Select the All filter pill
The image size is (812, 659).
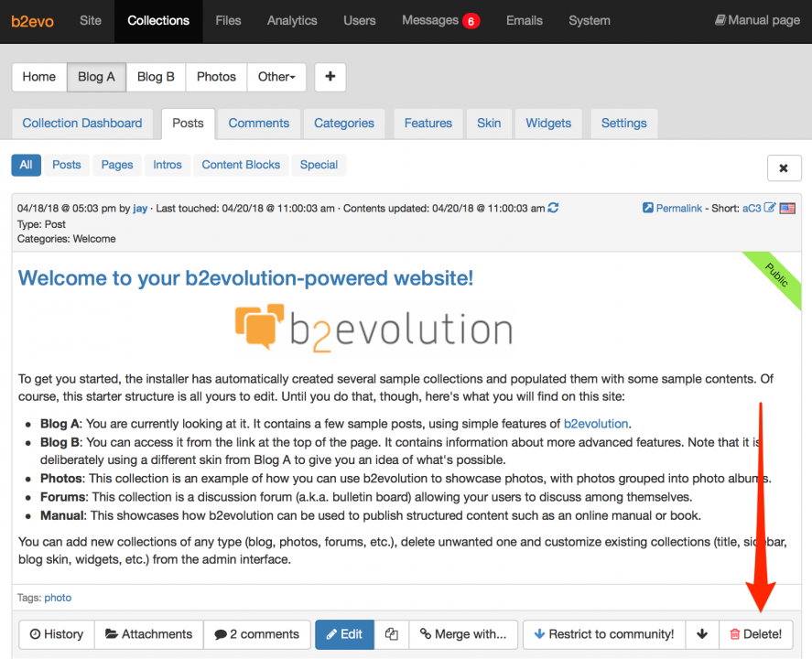26,165
